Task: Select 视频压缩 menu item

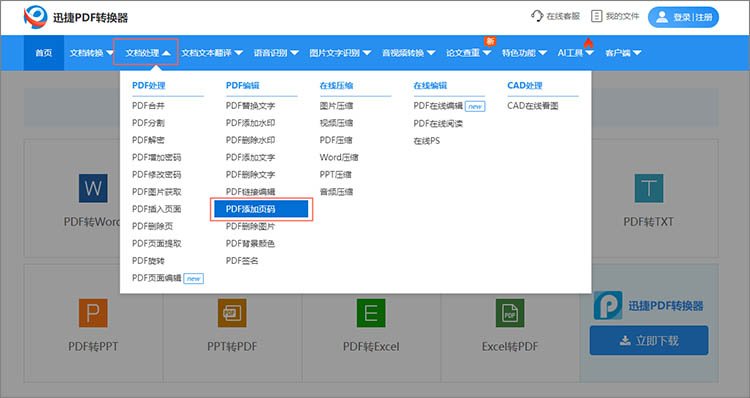Action: pyautogui.click(x=336, y=123)
